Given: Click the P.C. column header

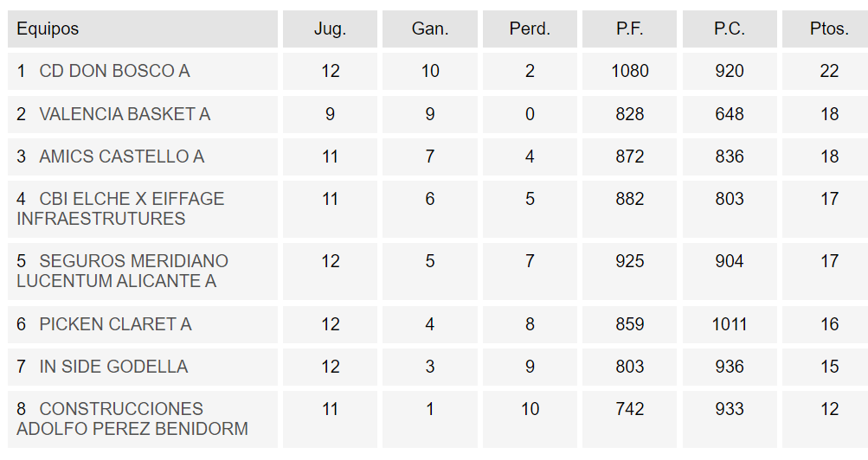Looking at the screenshot, I should (729, 29).
